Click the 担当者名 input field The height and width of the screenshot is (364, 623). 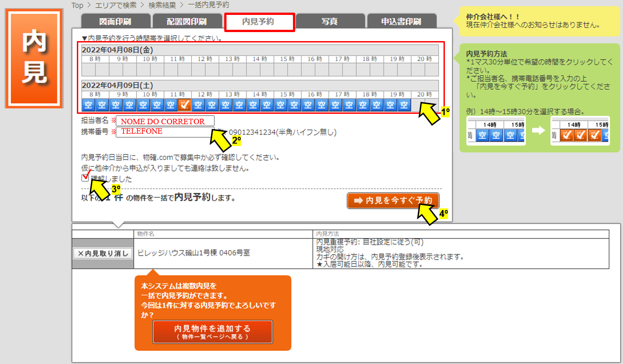(x=165, y=121)
